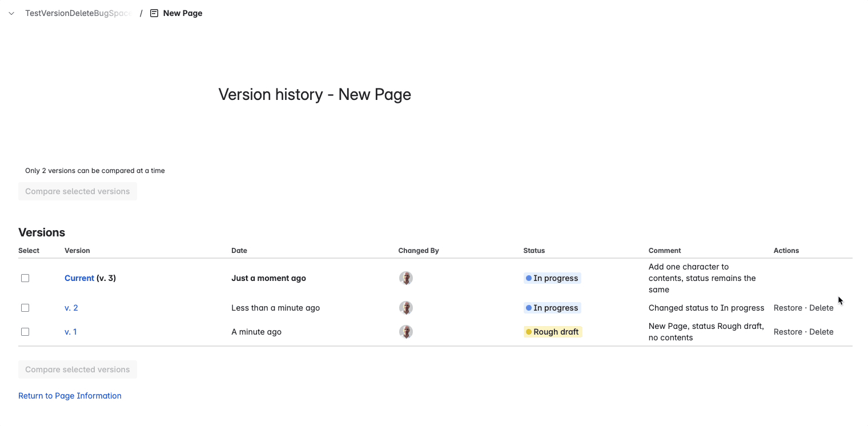The height and width of the screenshot is (426, 868).
Task: Click the comment 'New Page, status Rough draft, no contents'
Action: pyautogui.click(x=706, y=332)
